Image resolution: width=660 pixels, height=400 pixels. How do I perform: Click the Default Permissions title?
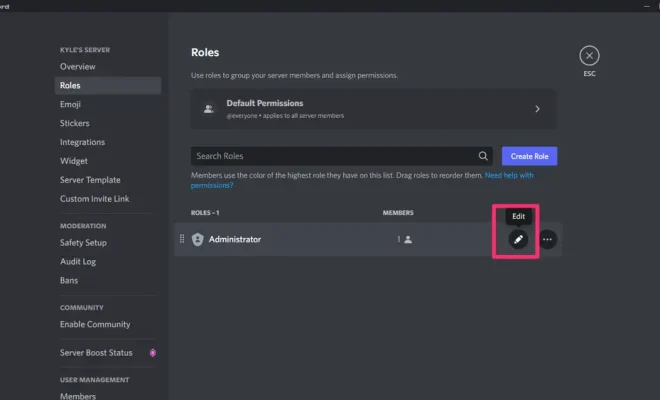point(264,103)
